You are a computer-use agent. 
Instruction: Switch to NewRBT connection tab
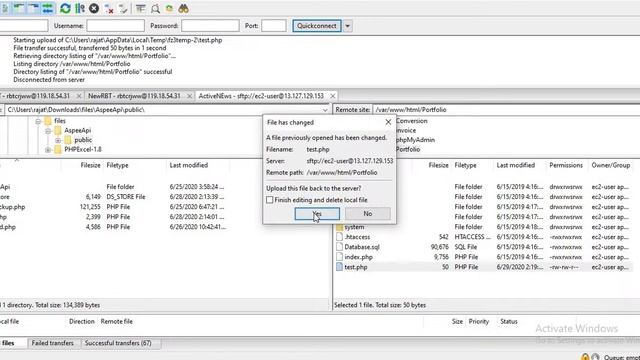coord(134,96)
